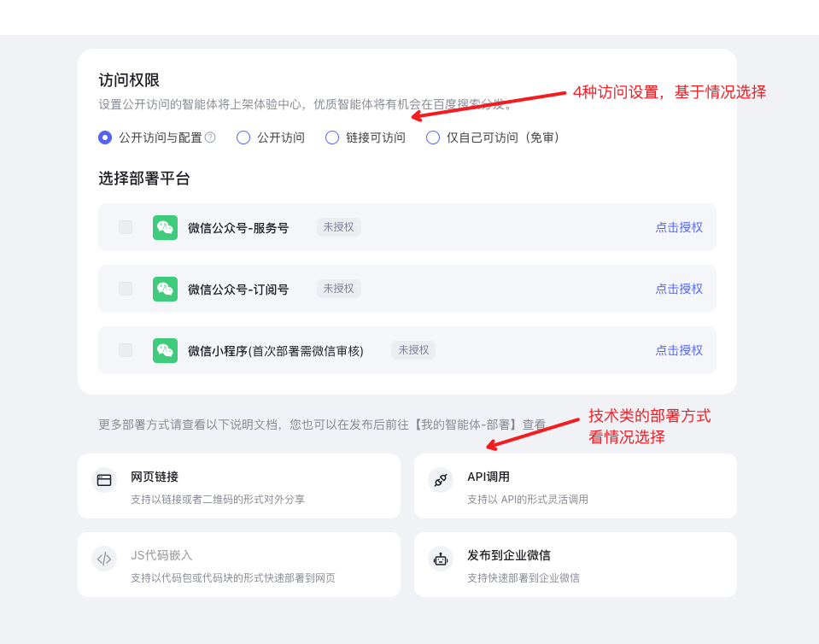Select the 链接可访问 radio option
819x644 pixels.
point(331,138)
